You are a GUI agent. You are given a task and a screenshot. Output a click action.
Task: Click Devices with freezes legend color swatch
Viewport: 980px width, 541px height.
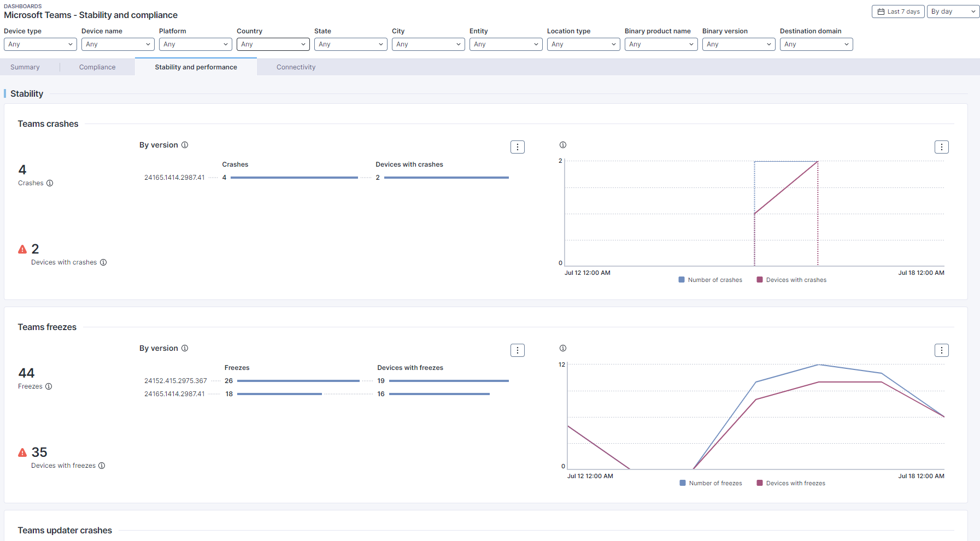tap(760, 483)
